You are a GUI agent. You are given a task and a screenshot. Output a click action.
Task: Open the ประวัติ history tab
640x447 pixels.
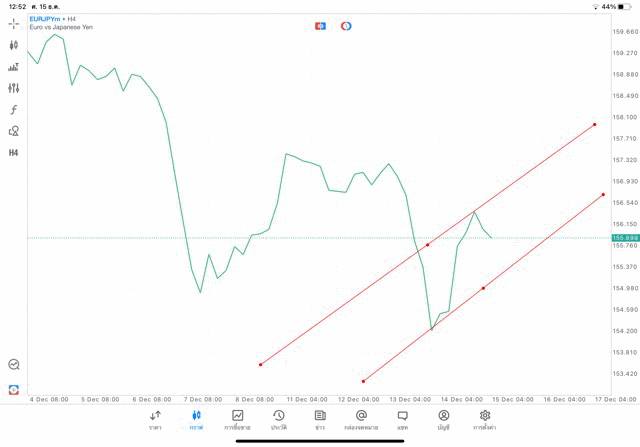click(279, 419)
